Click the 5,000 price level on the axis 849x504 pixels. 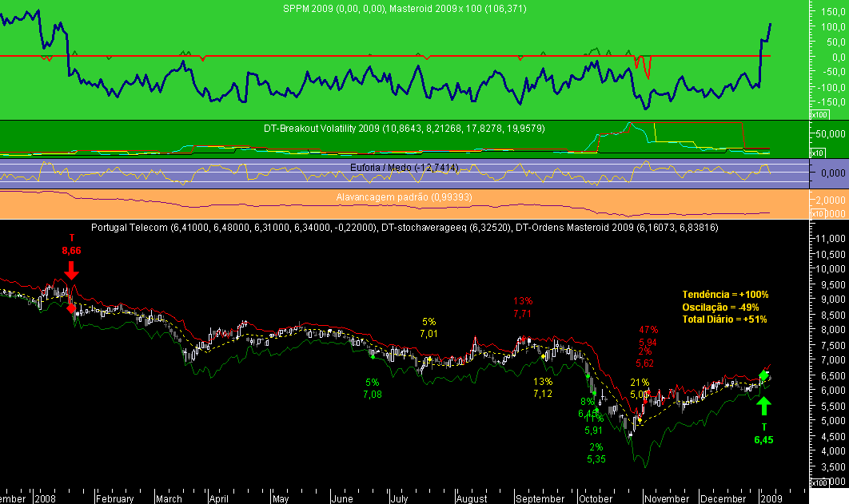(x=833, y=421)
